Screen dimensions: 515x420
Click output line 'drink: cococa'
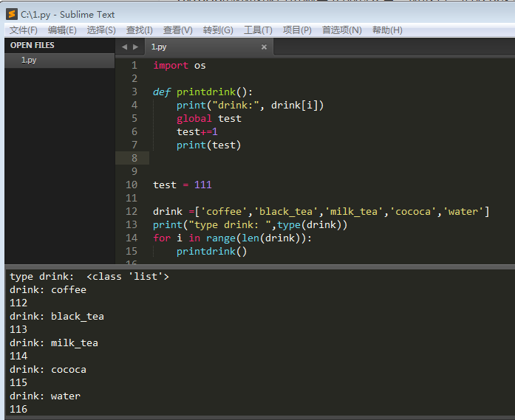click(48, 370)
